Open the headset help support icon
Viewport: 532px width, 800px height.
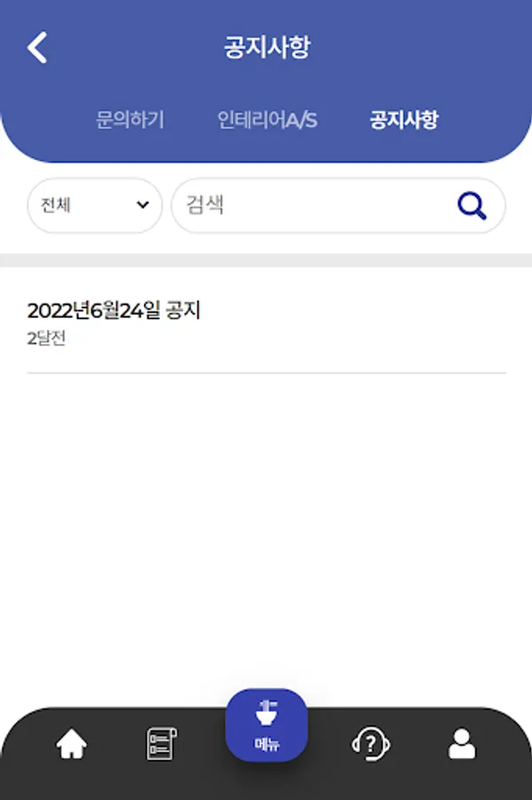point(371,744)
